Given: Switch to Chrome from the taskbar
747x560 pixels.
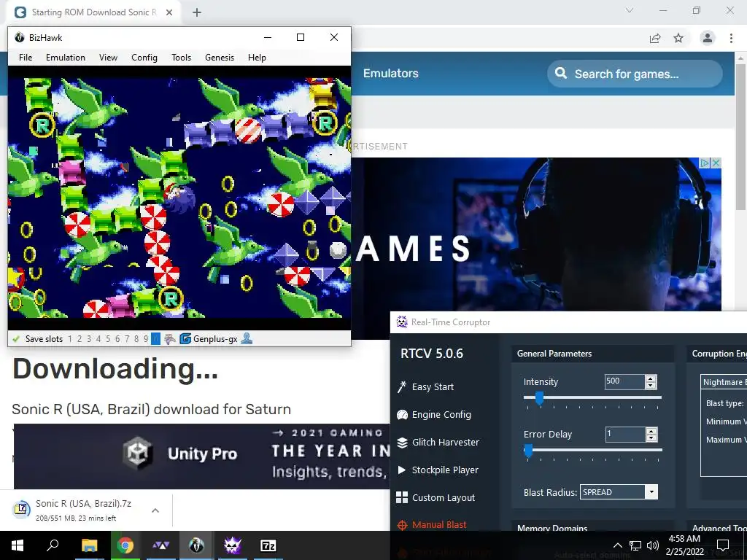Looking at the screenshot, I should [125, 545].
